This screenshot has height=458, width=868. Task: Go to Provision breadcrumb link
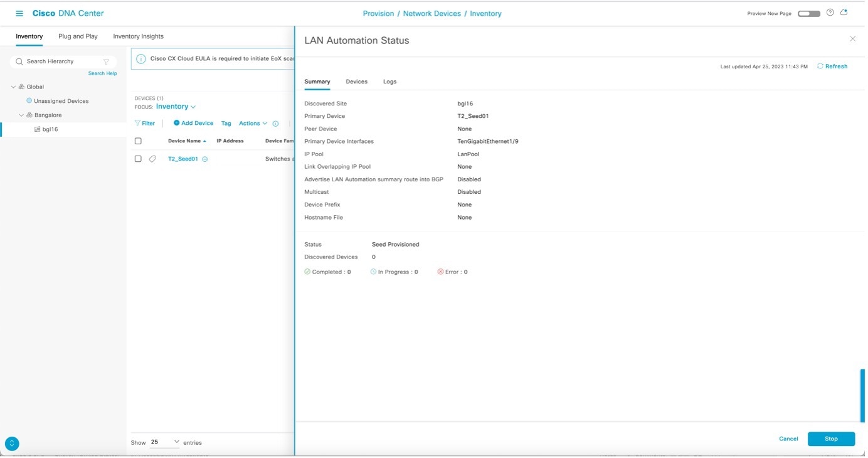378,13
